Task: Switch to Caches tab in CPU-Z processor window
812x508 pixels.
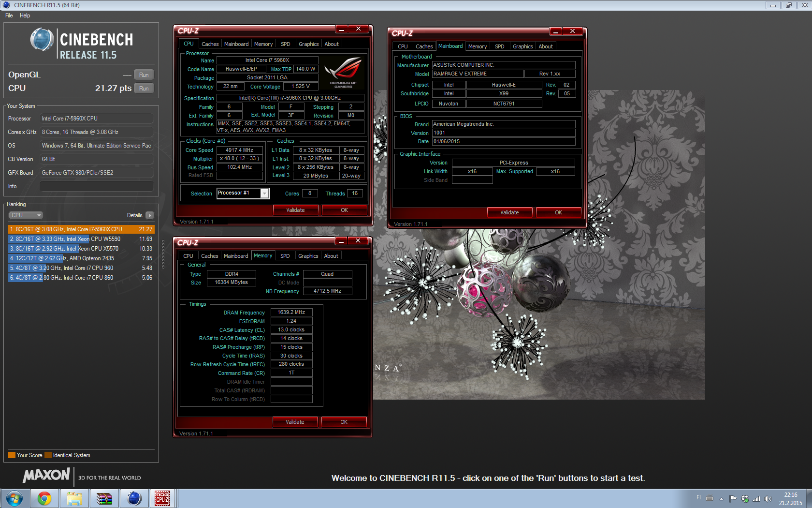Action: click(x=210, y=44)
